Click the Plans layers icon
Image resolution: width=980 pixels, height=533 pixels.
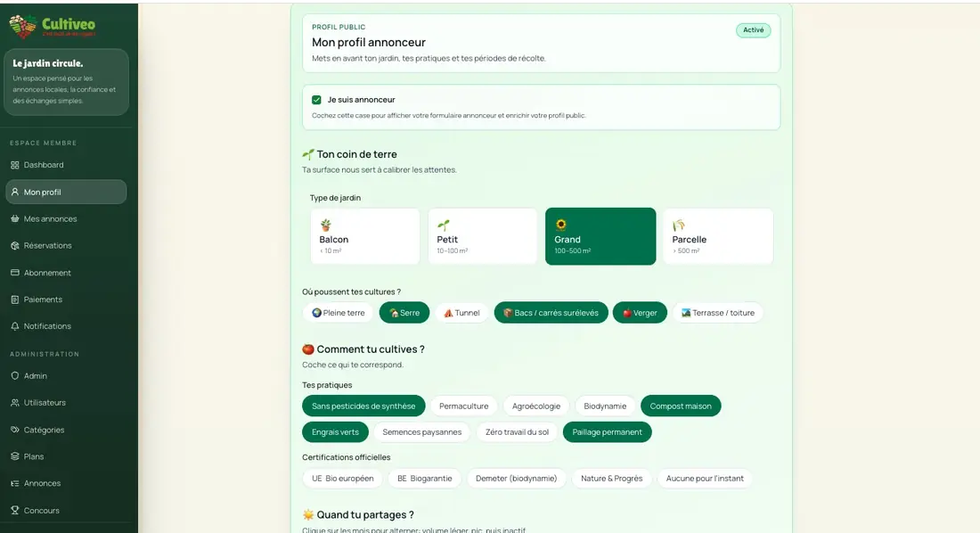pos(15,456)
